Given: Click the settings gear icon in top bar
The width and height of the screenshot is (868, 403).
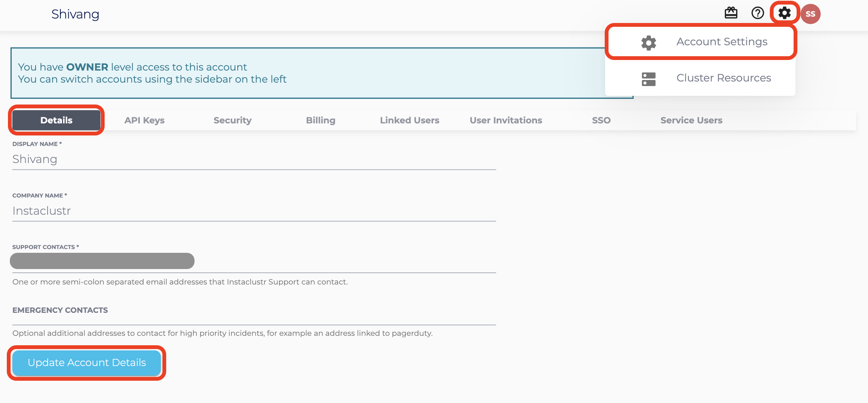Looking at the screenshot, I should click(784, 13).
